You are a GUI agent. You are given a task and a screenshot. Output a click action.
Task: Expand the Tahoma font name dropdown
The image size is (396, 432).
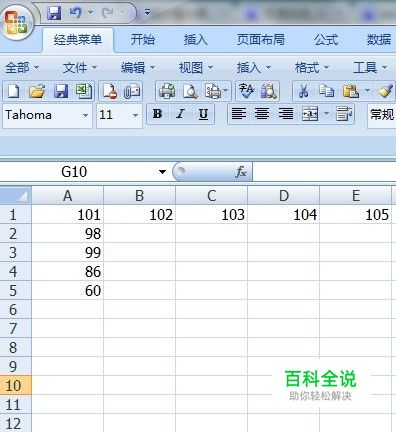85,115
